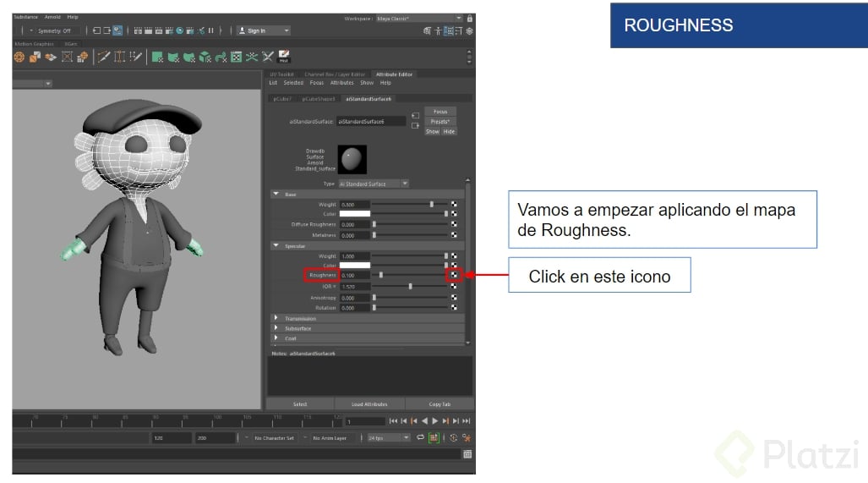Viewport: 868px width, 483px height.
Task: Expand the Coat section
Action: (276, 338)
